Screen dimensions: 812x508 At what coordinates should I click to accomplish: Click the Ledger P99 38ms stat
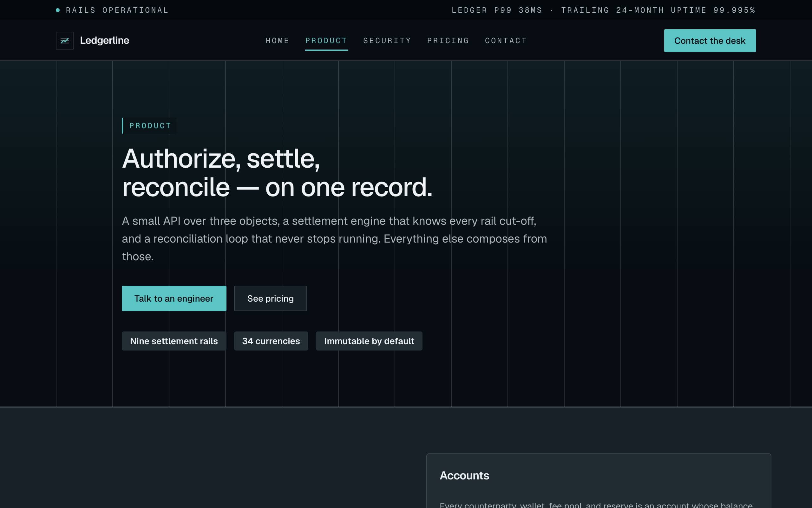pos(497,10)
